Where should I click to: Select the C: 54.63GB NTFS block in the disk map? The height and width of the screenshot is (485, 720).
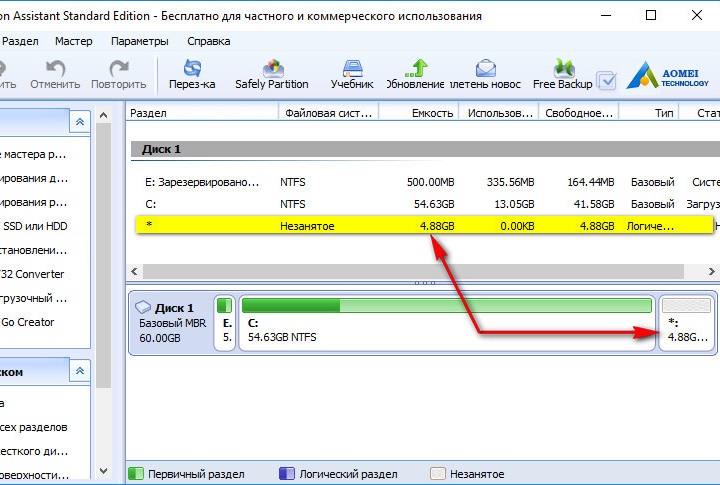pos(447,323)
